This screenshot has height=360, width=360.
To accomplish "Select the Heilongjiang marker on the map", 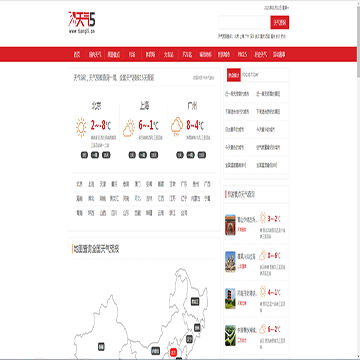I will [195, 301].
